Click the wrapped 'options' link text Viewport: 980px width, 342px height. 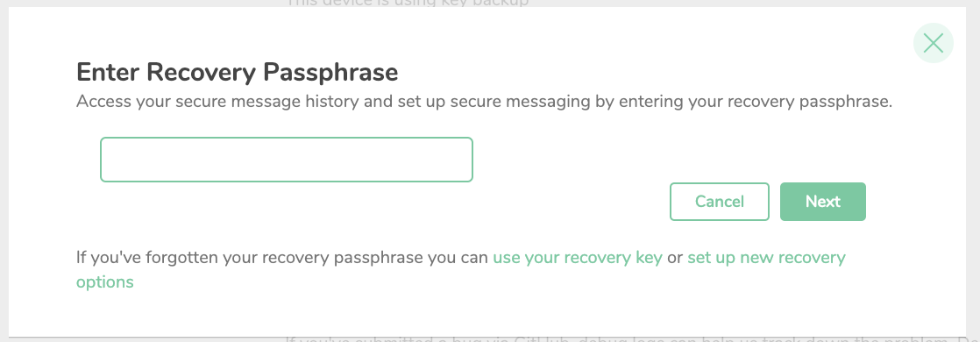pos(105,282)
